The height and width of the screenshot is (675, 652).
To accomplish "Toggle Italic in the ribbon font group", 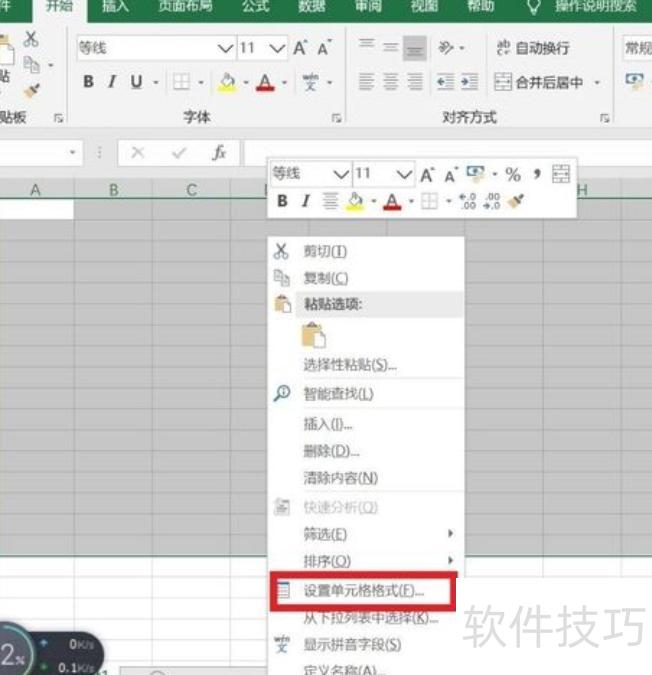I will (x=112, y=81).
